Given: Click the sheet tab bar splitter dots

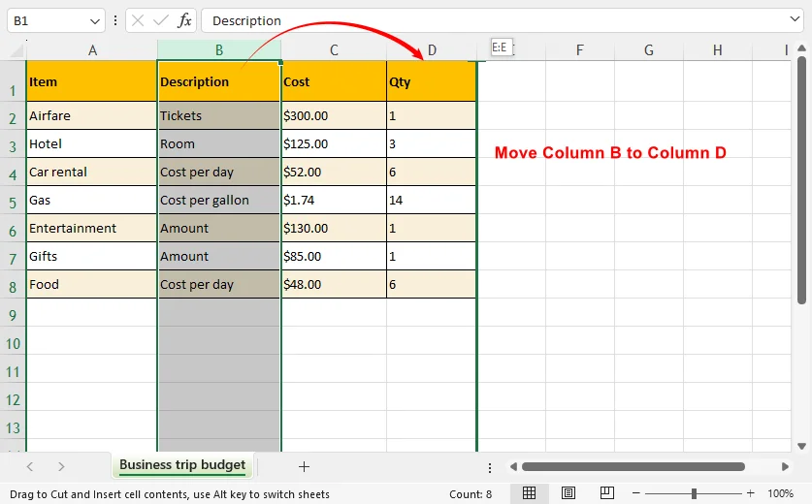Looking at the screenshot, I should (x=490, y=468).
